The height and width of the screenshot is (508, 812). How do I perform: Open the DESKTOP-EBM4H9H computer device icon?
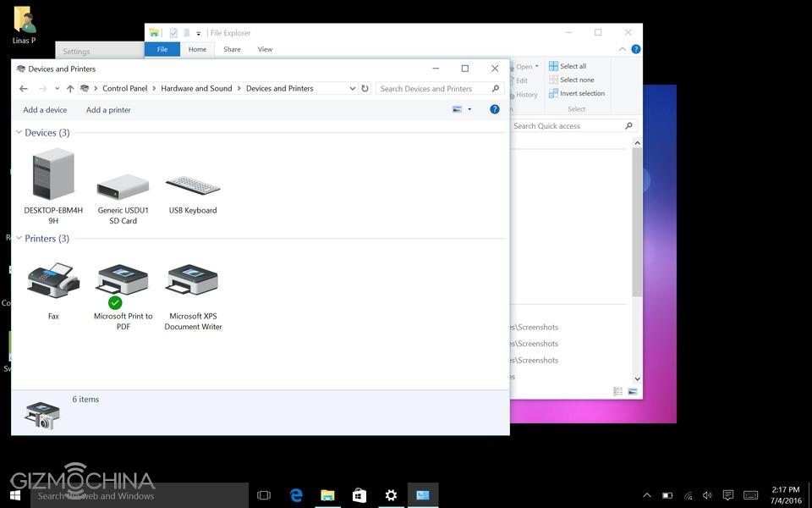click(53, 174)
